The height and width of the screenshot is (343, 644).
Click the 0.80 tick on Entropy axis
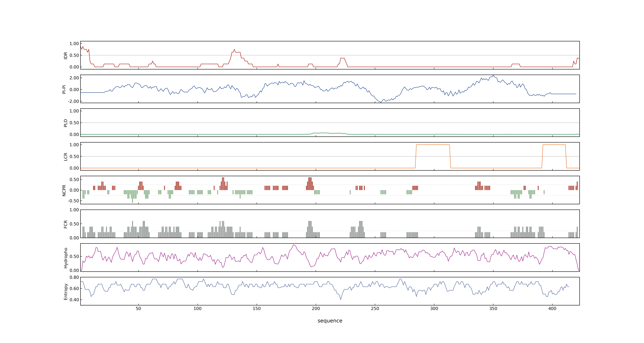(74, 277)
